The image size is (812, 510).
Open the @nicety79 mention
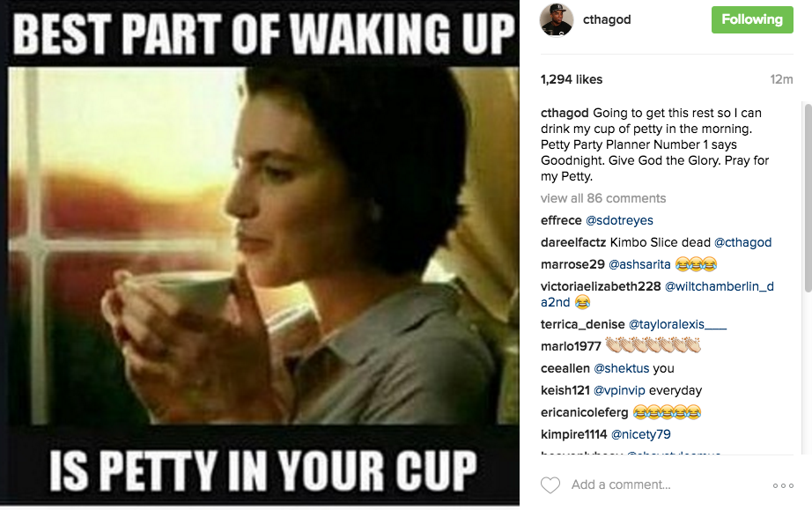(641, 434)
